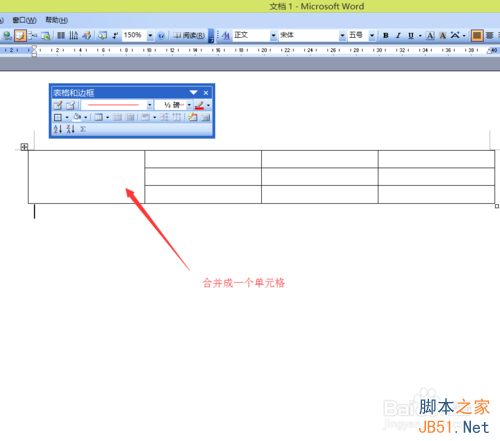Select the Draw Table pencil tool
This screenshot has width=500, height=441.
58,105
